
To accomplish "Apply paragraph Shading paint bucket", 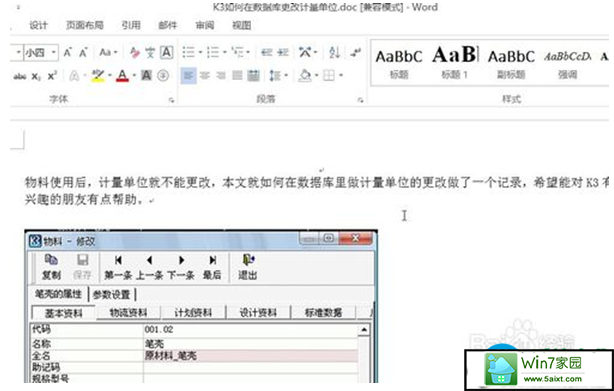I will tap(305, 75).
